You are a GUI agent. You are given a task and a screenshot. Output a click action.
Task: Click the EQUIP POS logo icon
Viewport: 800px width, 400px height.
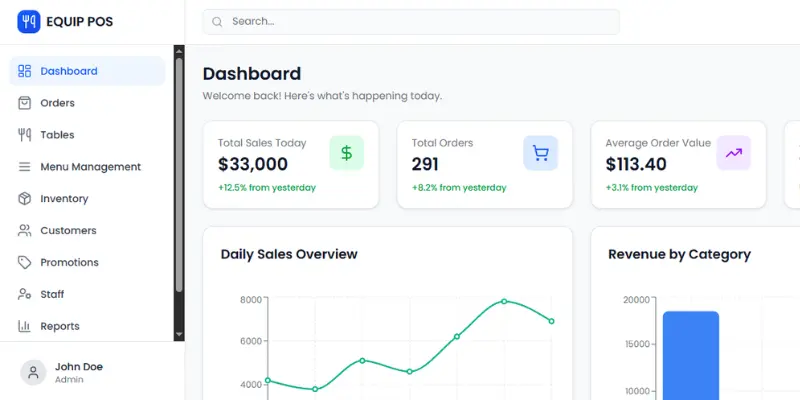[28, 21]
